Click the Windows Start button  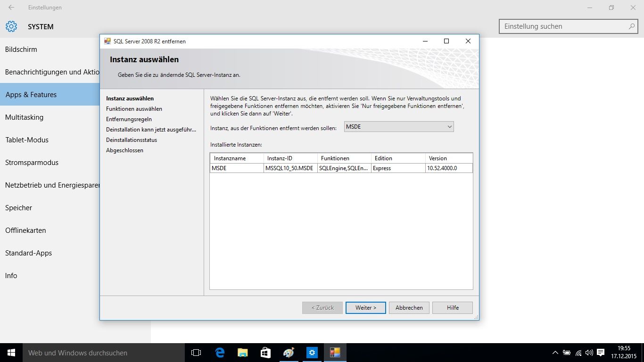coord(11,353)
